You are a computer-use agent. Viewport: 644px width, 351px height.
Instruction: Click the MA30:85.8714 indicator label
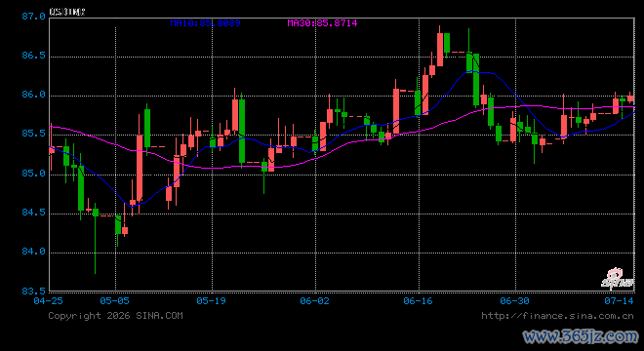(322, 23)
